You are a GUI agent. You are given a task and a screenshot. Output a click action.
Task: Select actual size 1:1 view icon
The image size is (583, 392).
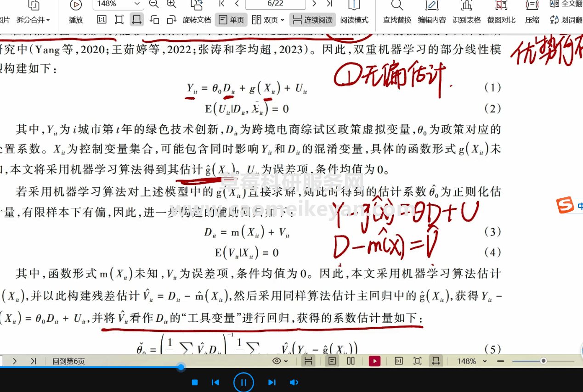pos(102,20)
